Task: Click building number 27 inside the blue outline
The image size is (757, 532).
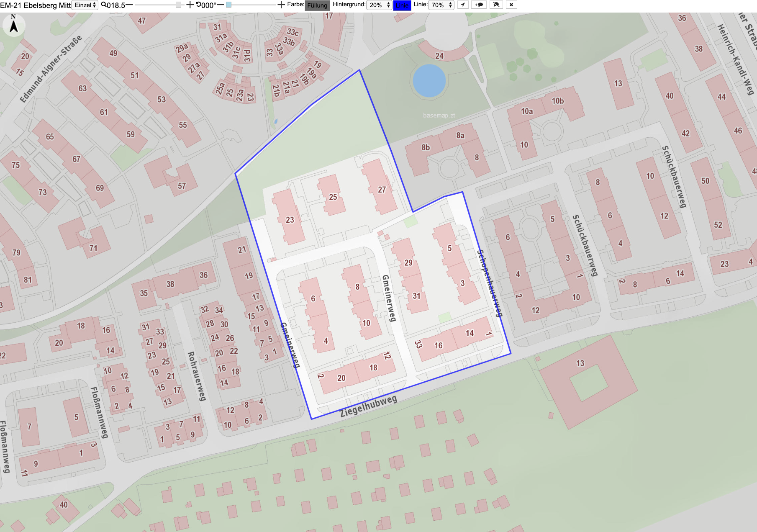Action: point(382,190)
